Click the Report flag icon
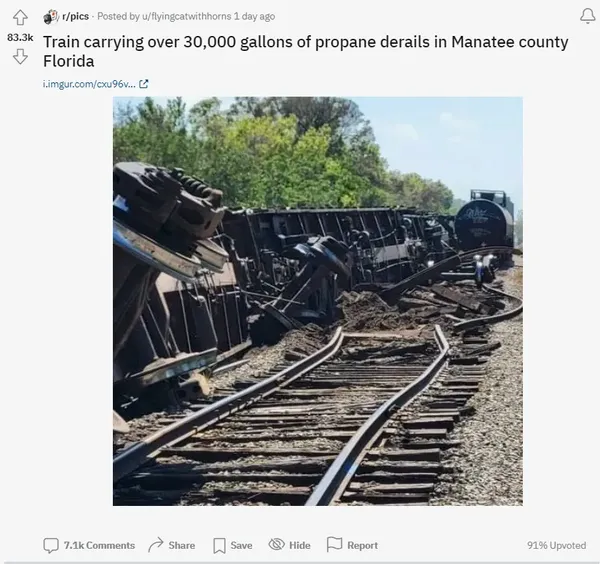This screenshot has height=564, width=600. point(334,544)
